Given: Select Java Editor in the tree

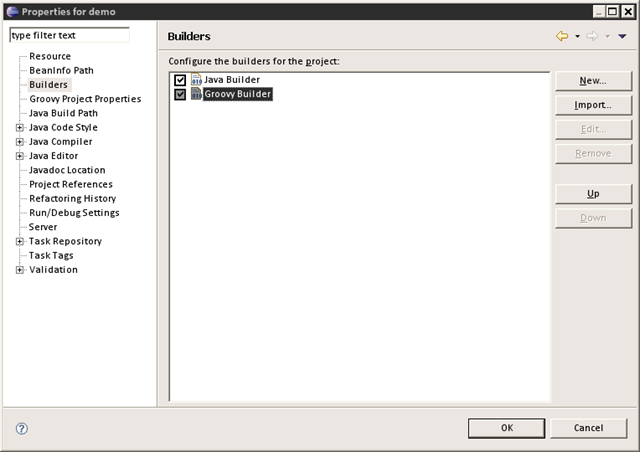Looking at the screenshot, I should tap(53, 156).
